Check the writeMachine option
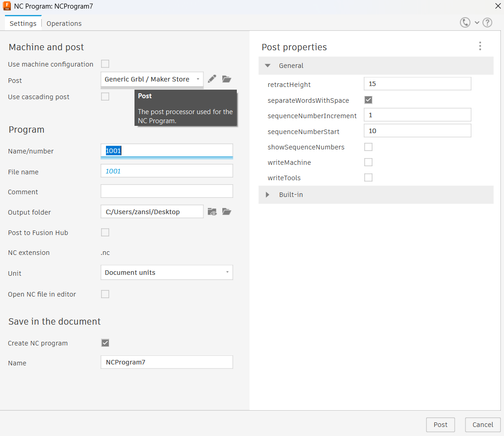Image resolution: width=504 pixels, height=436 pixels. tap(368, 162)
